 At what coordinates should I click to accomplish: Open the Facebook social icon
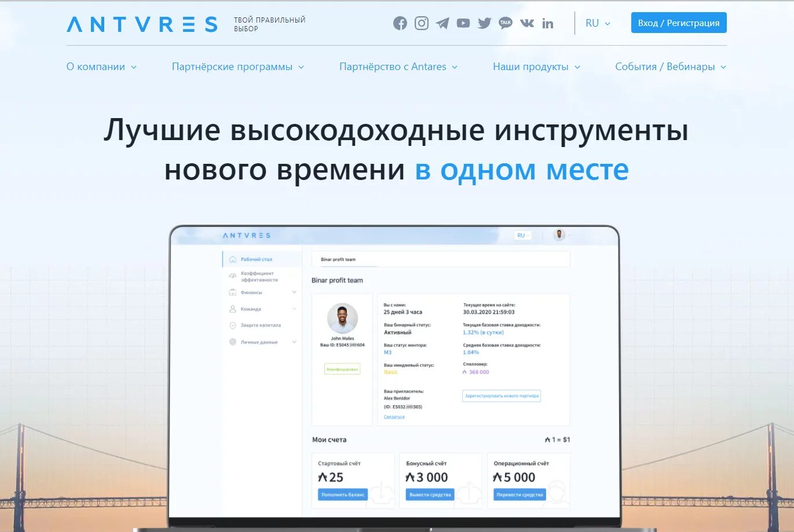[400, 23]
